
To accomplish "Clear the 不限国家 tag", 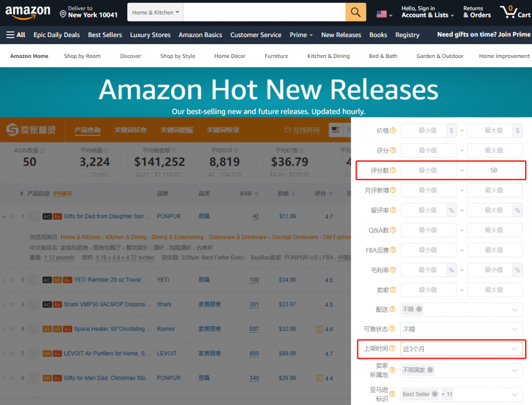I will point(430,370).
